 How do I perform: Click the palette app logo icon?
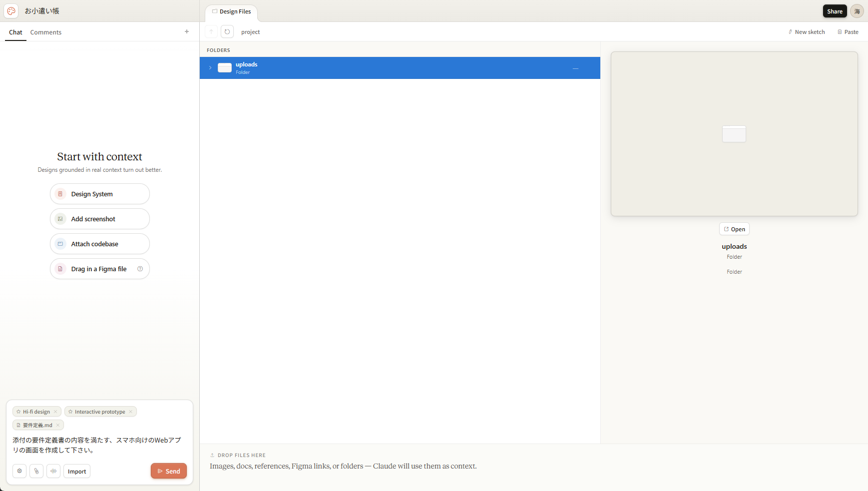(x=11, y=11)
